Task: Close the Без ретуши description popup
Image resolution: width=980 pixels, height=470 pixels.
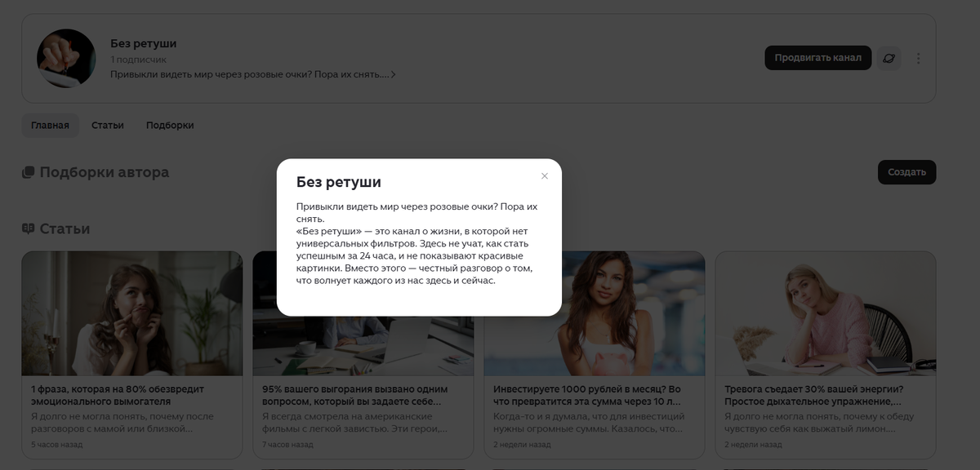Action: (x=543, y=175)
